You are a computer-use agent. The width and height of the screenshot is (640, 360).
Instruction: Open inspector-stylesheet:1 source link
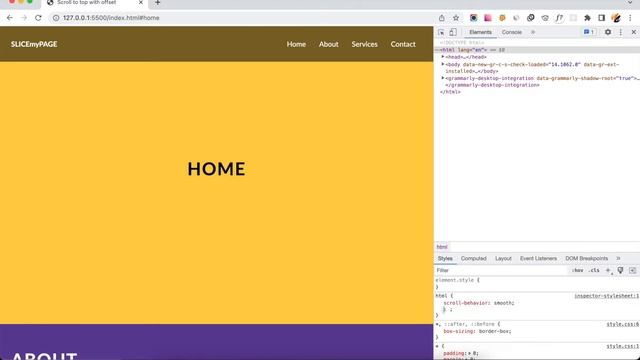click(607, 296)
